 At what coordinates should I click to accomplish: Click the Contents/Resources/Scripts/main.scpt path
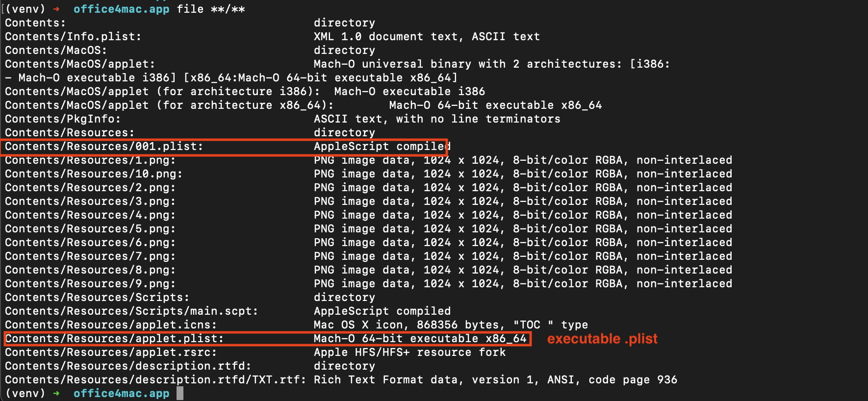tap(131, 311)
